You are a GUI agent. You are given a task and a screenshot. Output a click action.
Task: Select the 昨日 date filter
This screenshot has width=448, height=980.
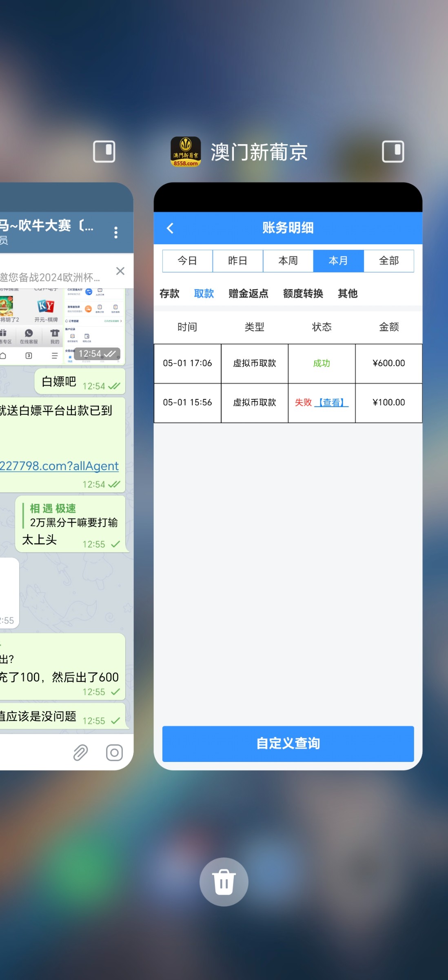point(237,261)
